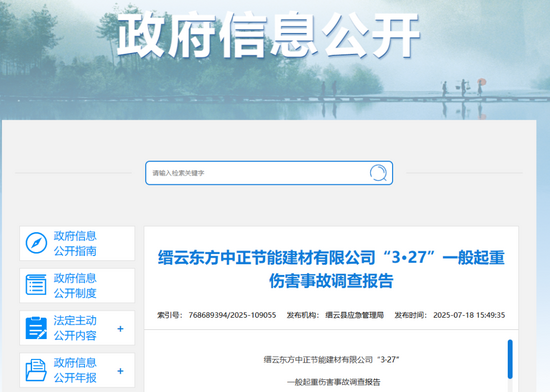The image size is (550, 392).
Task: Click the clipboard icon for 法定主动公开内容
Action: coord(36,328)
